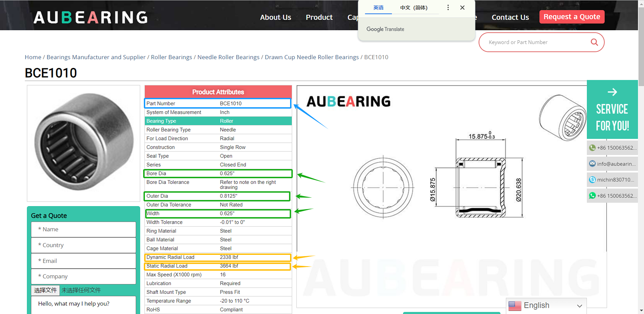Viewport: 644px width, 314px height.
Task: Open the email envelope icon for info@aubearing
Action: [592, 164]
